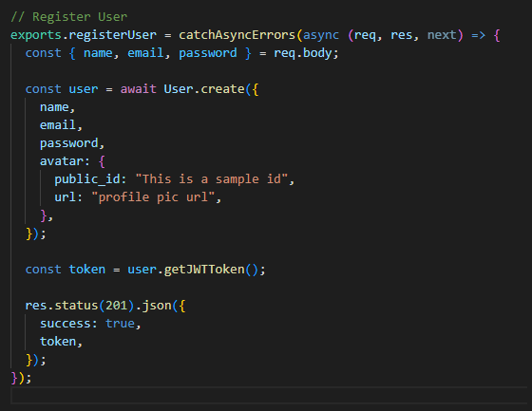Viewport: 532px width, 411px height.
Task: Click the 'password,' property line
Action: [72, 143]
